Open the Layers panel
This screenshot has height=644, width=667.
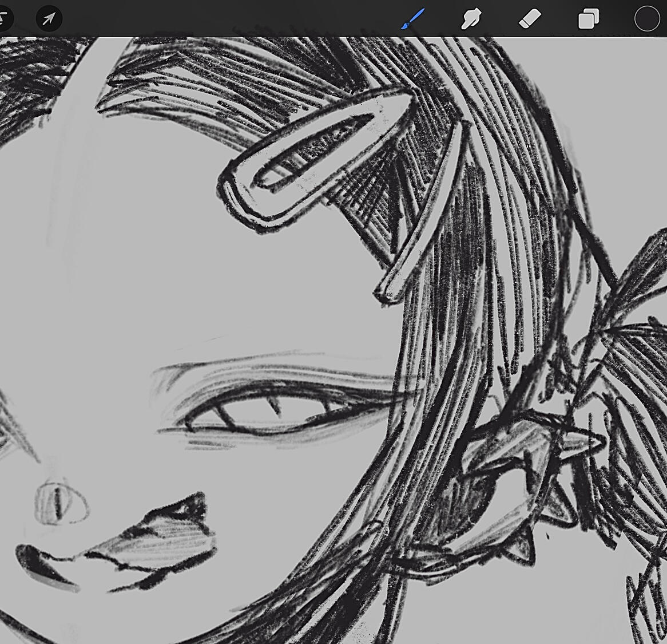588,19
